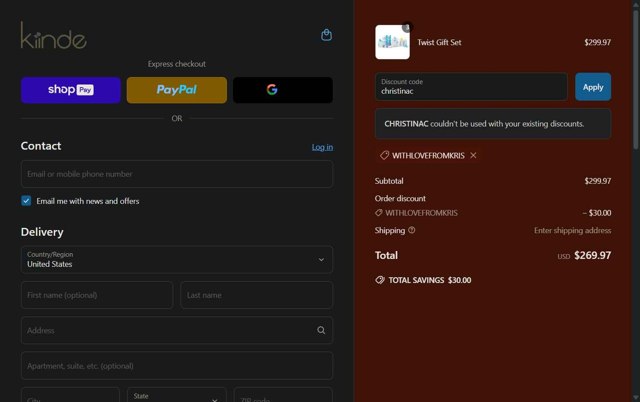Click the Last name field
The width and height of the screenshot is (640, 402).
click(256, 295)
